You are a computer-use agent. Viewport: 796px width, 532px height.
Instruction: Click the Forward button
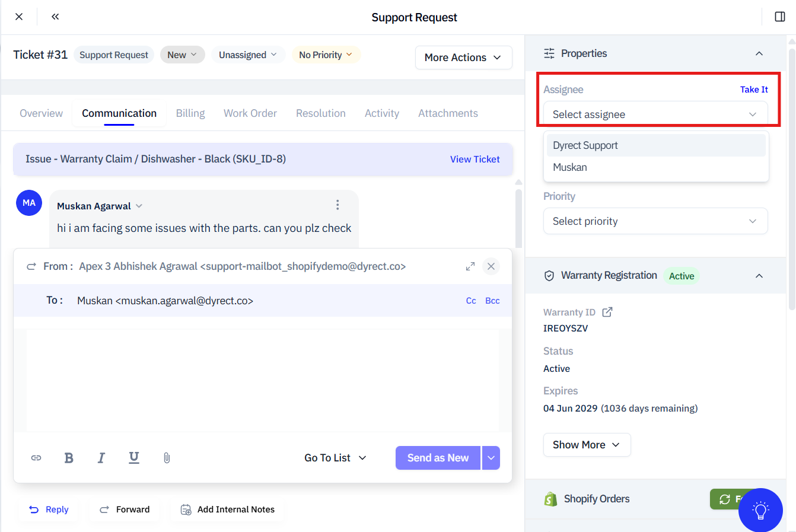(125, 509)
